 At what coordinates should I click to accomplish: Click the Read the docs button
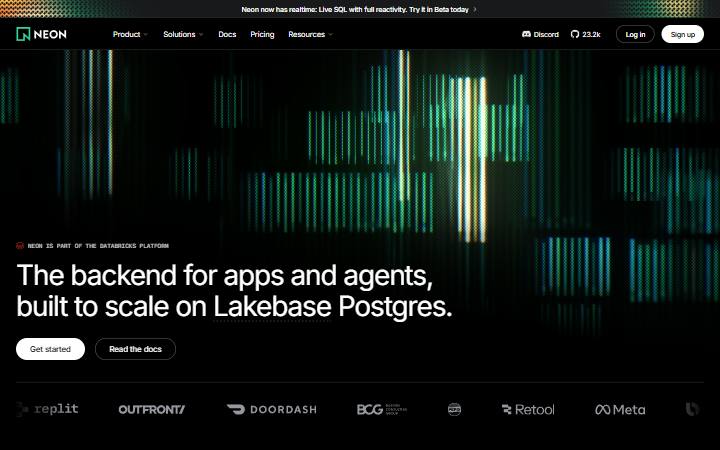point(135,349)
